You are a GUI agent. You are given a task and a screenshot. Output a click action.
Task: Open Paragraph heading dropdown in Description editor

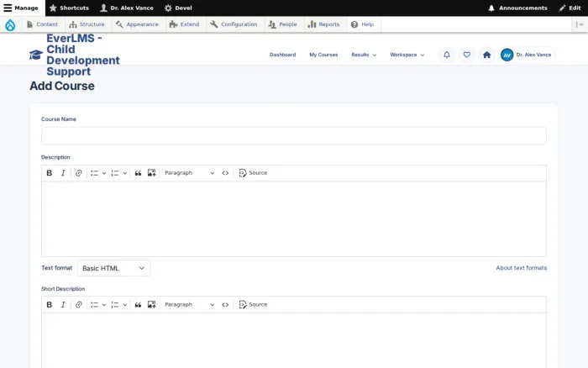coord(189,173)
